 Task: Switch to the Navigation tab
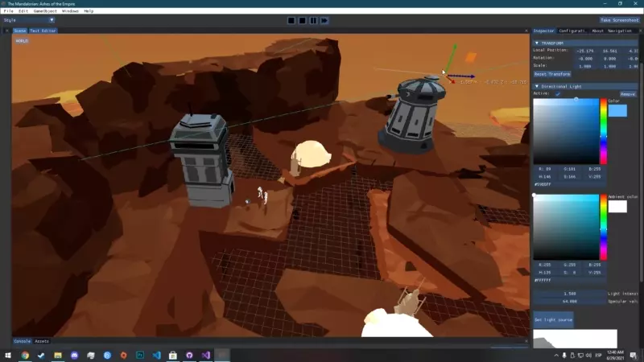tap(620, 31)
